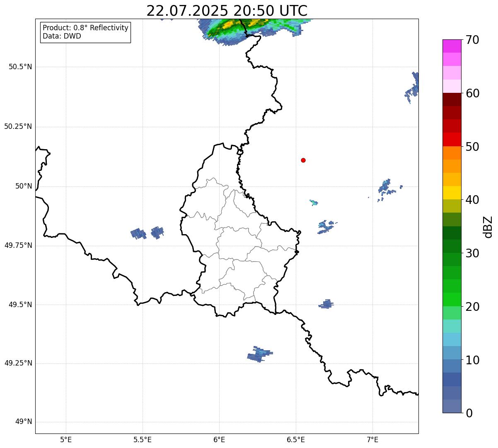The height and width of the screenshot is (448, 498).
Task: Click the orange colorbar swatch just below 50
Action: [452, 153]
